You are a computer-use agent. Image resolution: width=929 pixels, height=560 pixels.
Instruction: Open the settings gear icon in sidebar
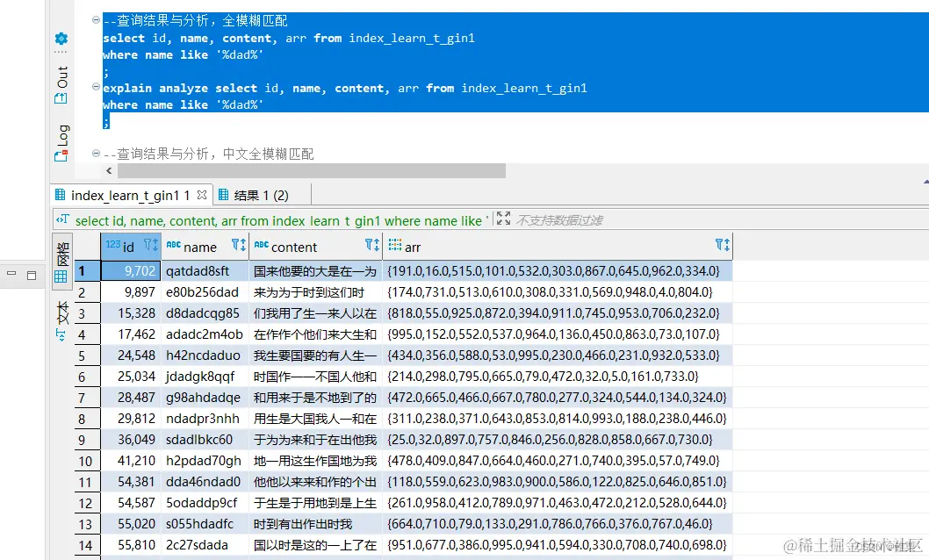61,39
